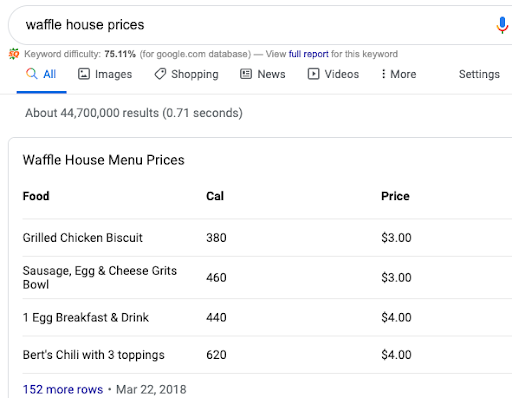The width and height of the screenshot is (512, 398).
Task: Click the Images tab picture icon
Action: 84,74
